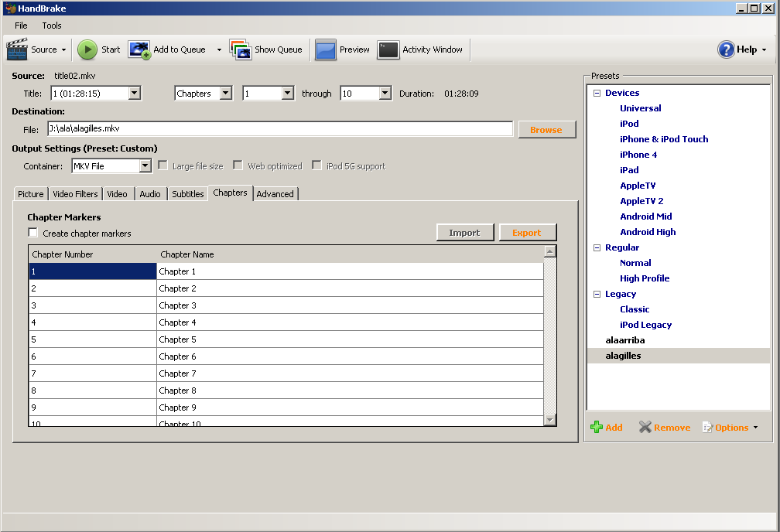This screenshot has height=532, width=780.
Task: Open the Source clapperboard icon
Action: click(x=17, y=49)
